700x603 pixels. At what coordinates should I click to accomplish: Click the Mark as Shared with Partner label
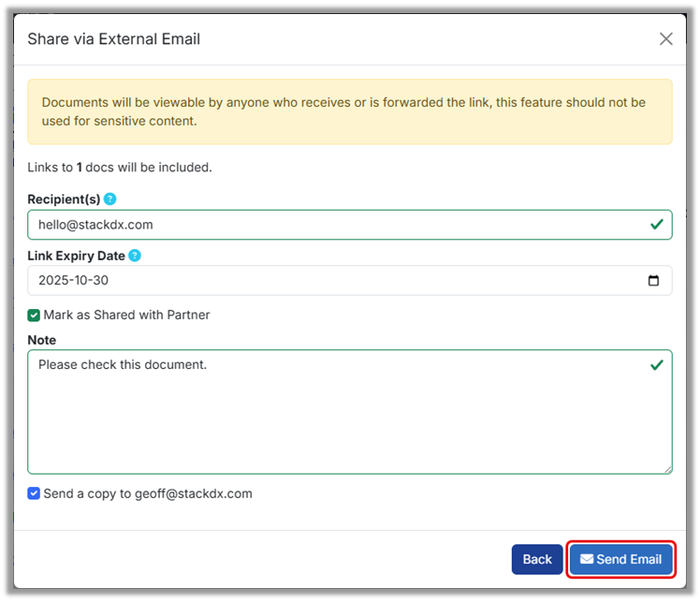pyautogui.click(x=126, y=316)
